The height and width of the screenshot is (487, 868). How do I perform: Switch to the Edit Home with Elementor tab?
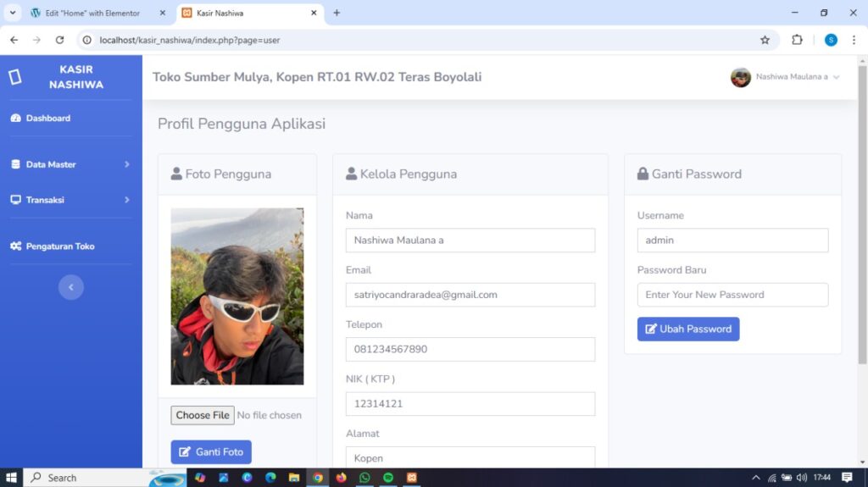92,13
